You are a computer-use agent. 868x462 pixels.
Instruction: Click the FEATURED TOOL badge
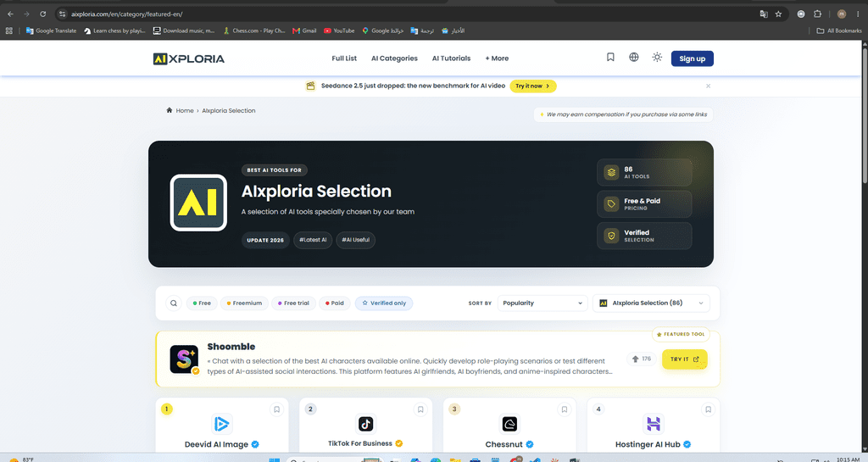[x=681, y=334]
